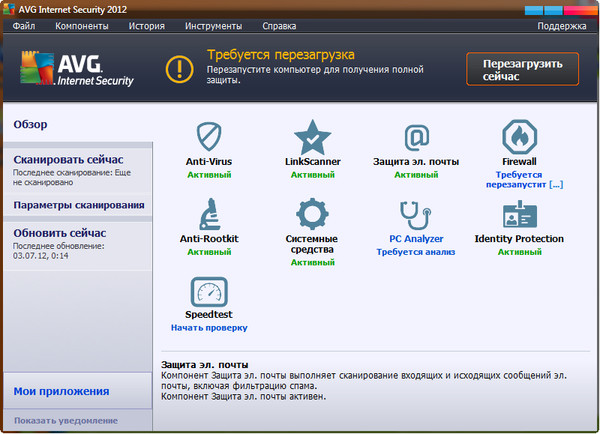
Task: Open the Firewall flame icon
Action: (519, 135)
